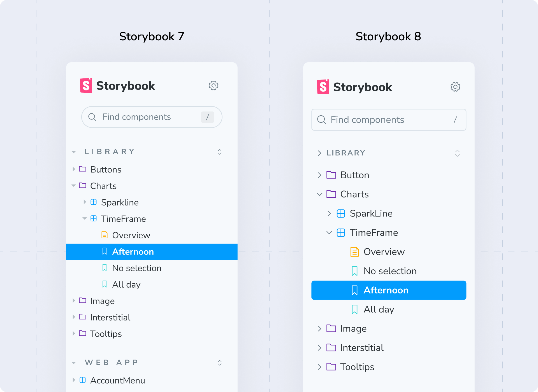Collapse the Charts folder in Storybook 8
The height and width of the screenshot is (392, 538).
pos(319,194)
